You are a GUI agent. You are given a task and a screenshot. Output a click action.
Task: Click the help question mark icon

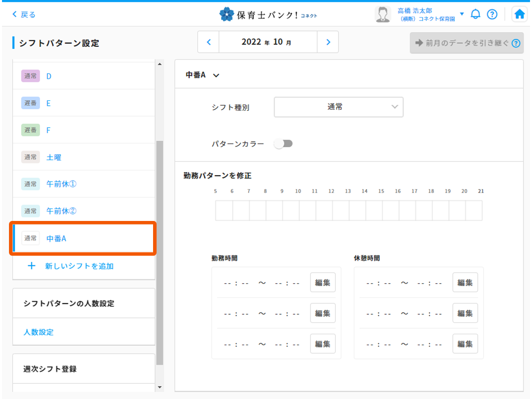tap(492, 14)
